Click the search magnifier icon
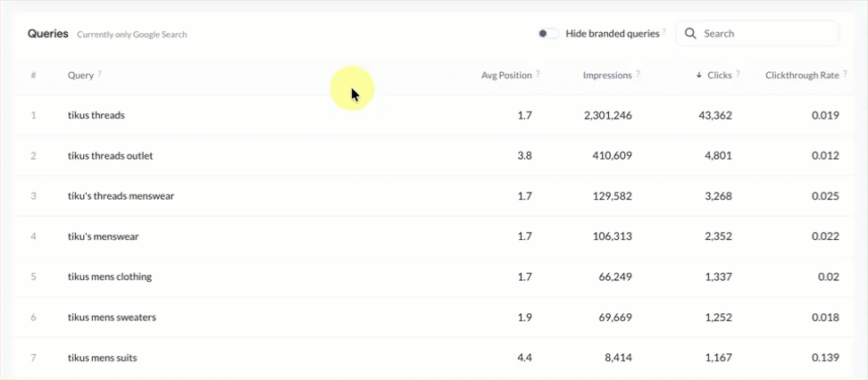Image resolution: width=868 pixels, height=380 pixels. pos(689,34)
